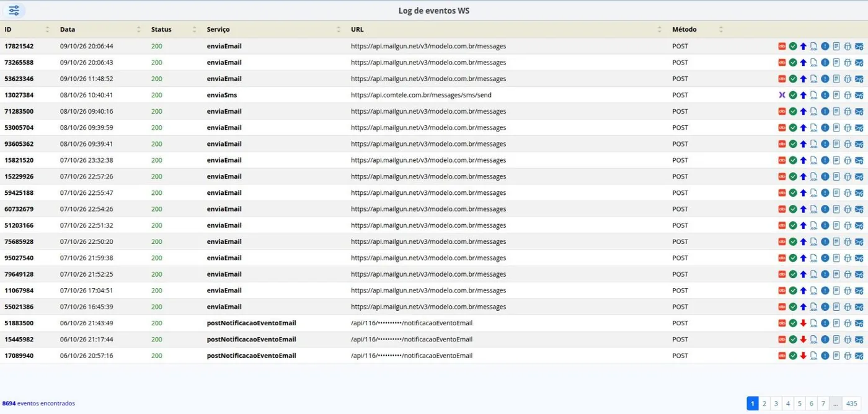Click the bug debug icon for ID 75685928
Image resolution: width=868 pixels, height=414 pixels.
pyautogui.click(x=848, y=242)
